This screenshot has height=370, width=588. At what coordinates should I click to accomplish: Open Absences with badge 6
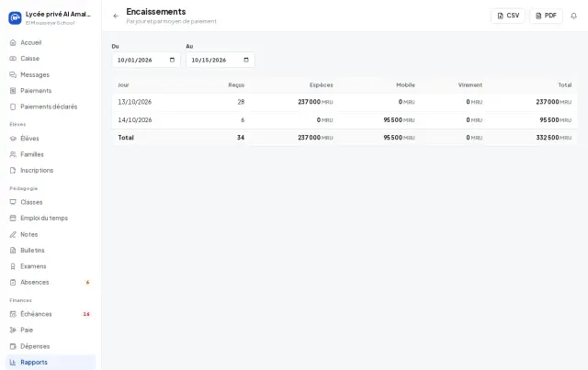(x=51, y=282)
